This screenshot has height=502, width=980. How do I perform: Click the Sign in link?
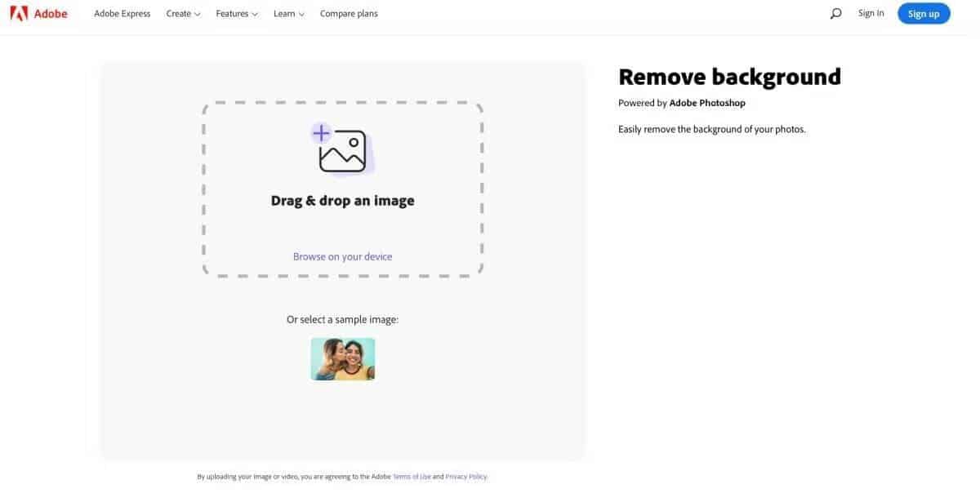[871, 13]
